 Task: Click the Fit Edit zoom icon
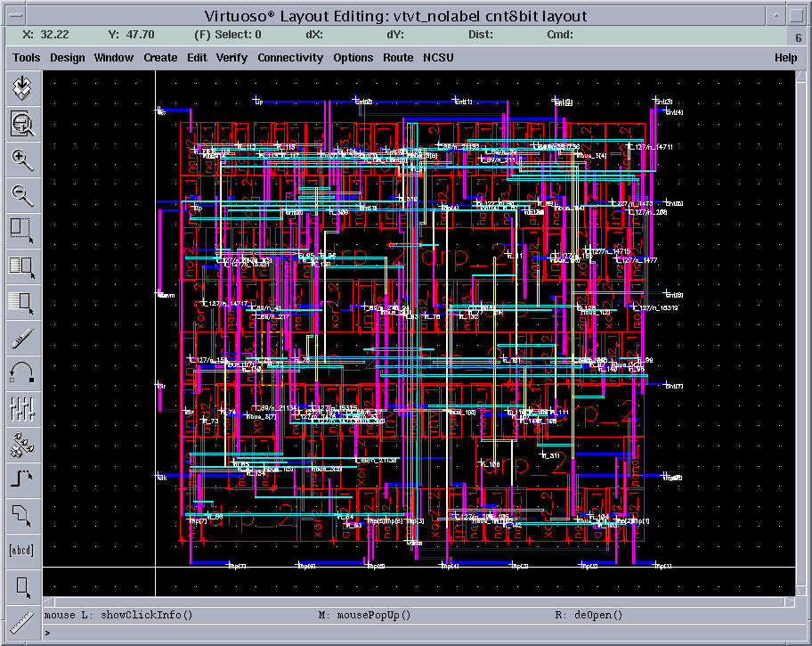coord(22,124)
